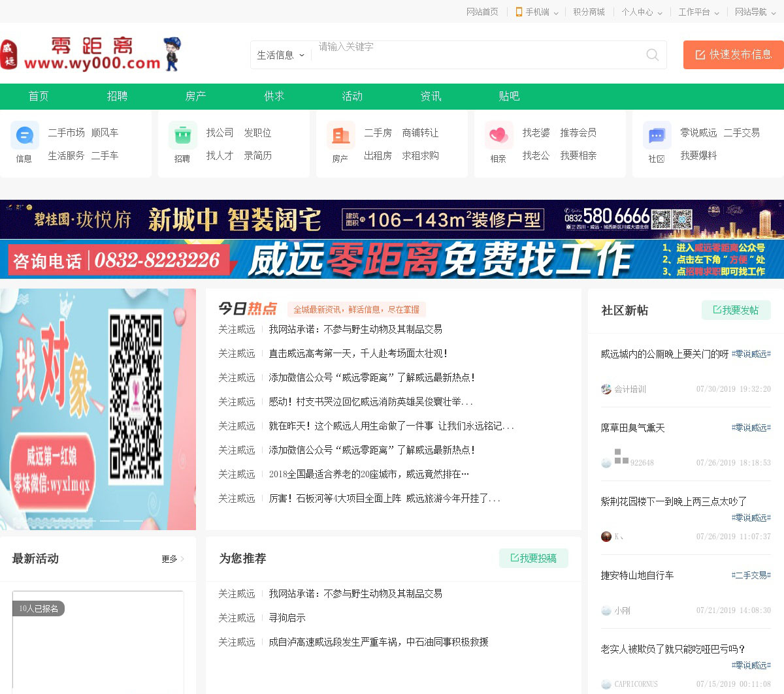Click the magnifier search icon
This screenshot has height=694, width=784.
(x=652, y=55)
